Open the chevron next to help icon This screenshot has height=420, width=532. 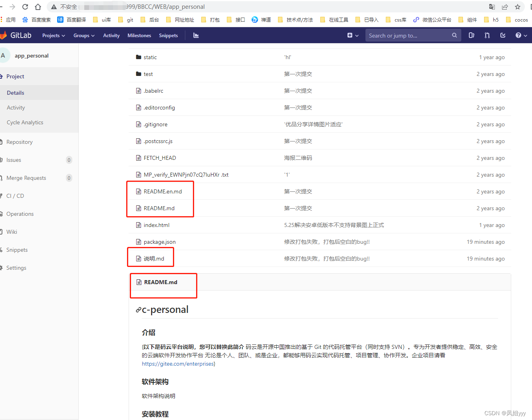coord(524,35)
